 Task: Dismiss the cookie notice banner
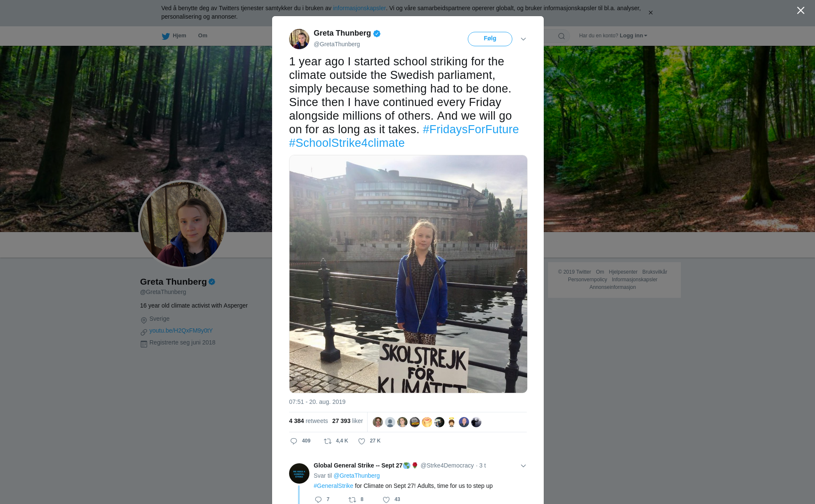[650, 13]
